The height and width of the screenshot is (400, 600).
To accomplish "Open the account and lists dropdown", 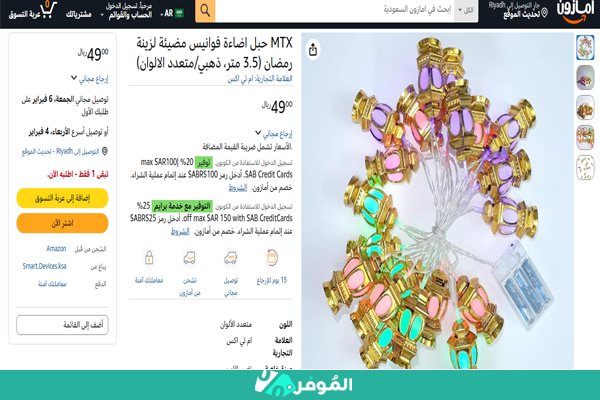I will [126, 11].
